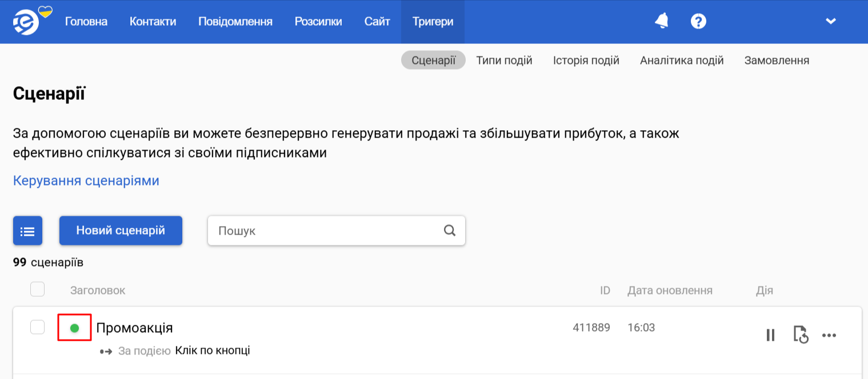This screenshot has width=868, height=379.
Task: Expand the account dropdown chevron
Action: point(831,21)
